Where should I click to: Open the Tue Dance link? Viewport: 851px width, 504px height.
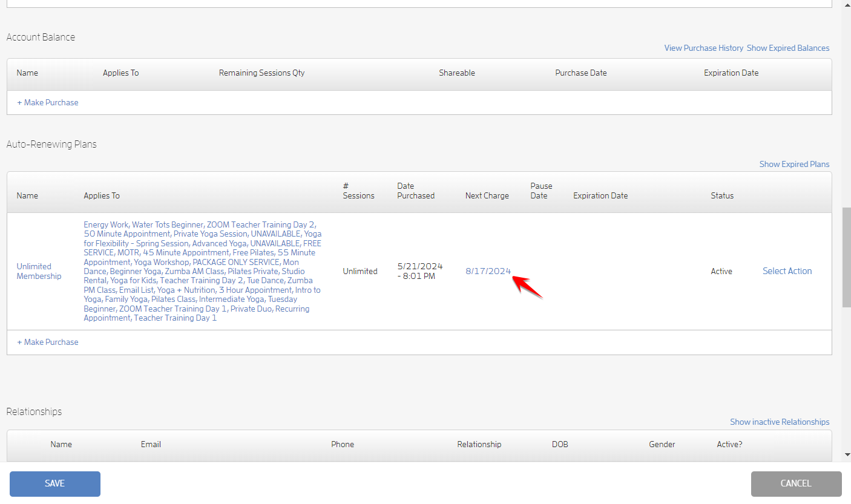(265, 280)
